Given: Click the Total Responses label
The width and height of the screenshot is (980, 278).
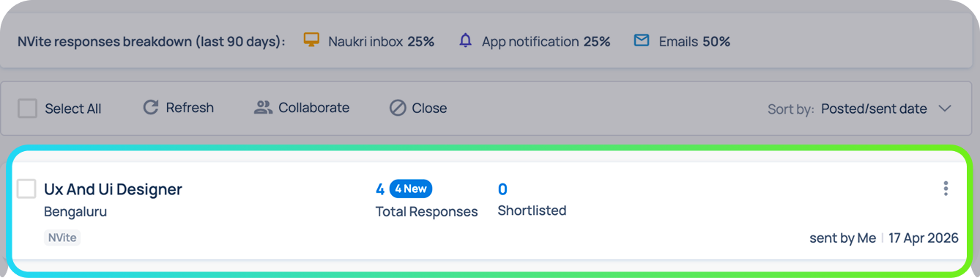Looking at the screenshot, I should (x=426, y=211).
